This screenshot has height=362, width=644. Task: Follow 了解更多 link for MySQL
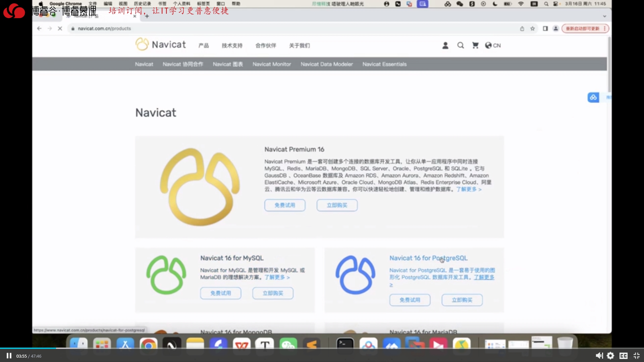tap(277, 277)
